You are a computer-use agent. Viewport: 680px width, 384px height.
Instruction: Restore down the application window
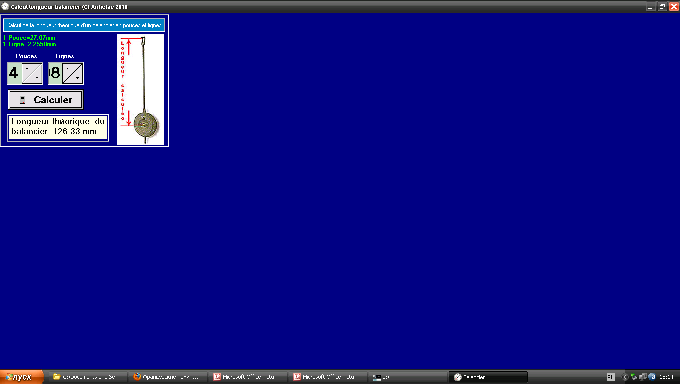[x=662, y=7]
